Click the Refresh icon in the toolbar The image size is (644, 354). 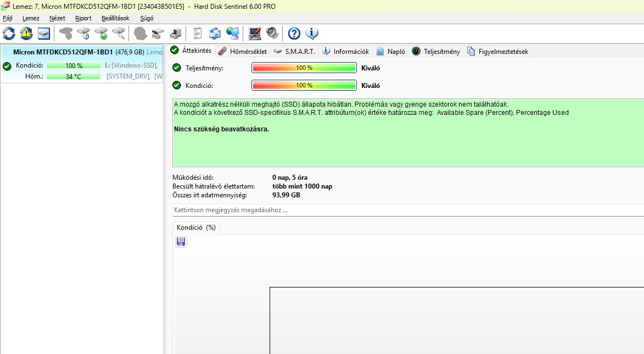pyautogui.click(x=9, y=34)
